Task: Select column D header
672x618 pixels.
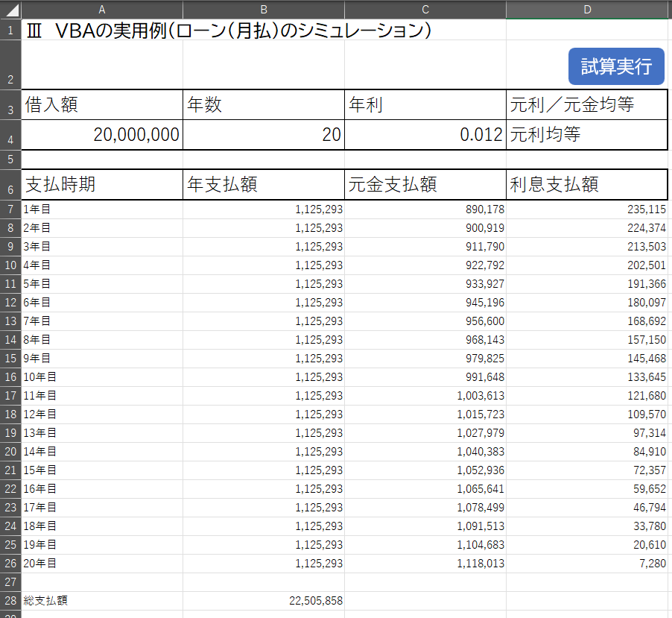Action: pyautogui.click(x=587, y=9)
